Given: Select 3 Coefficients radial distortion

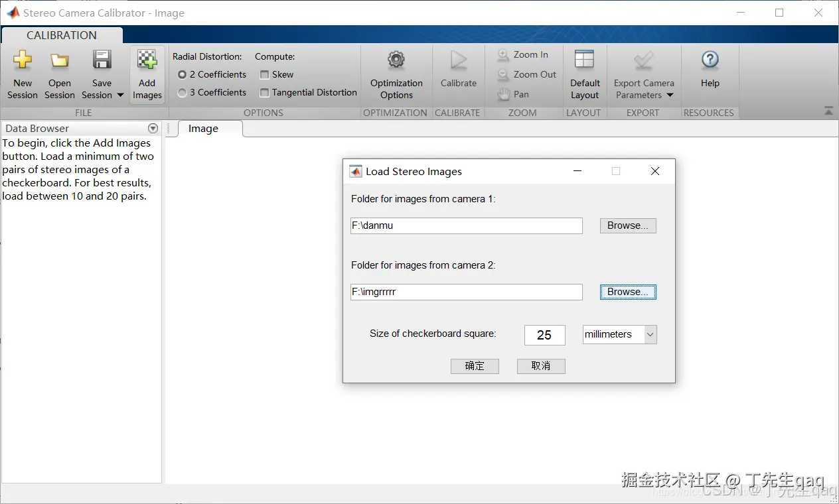Looking at the screenshot, I should tap(182, 93).
